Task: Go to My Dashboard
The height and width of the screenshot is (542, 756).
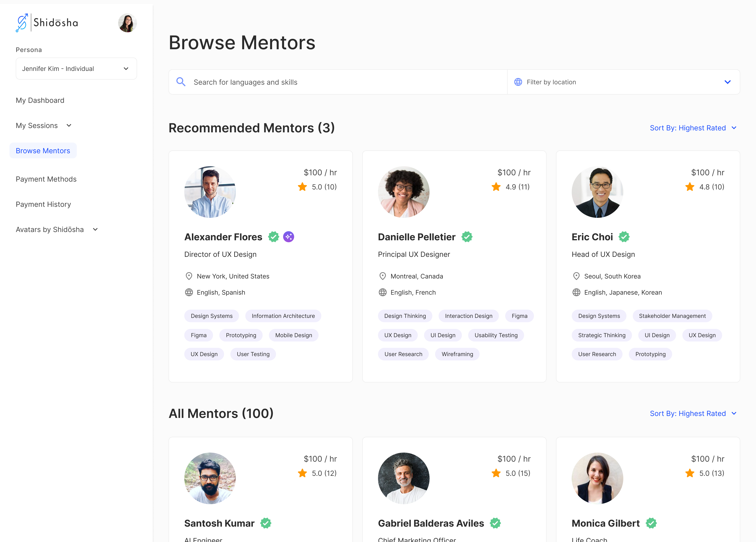Action: (x=40, y=100)
